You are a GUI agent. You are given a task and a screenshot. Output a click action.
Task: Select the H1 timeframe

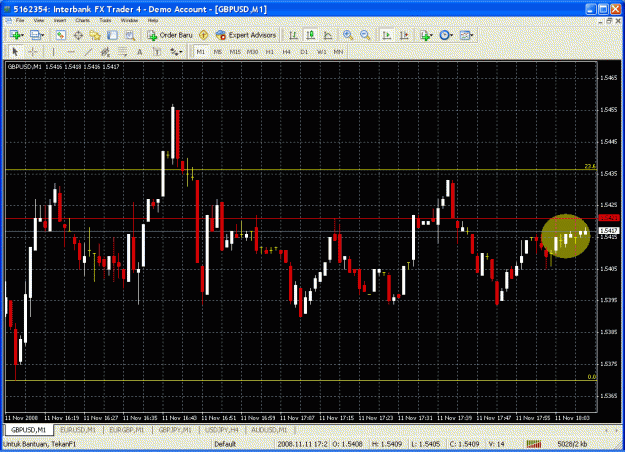pos(269,52)
